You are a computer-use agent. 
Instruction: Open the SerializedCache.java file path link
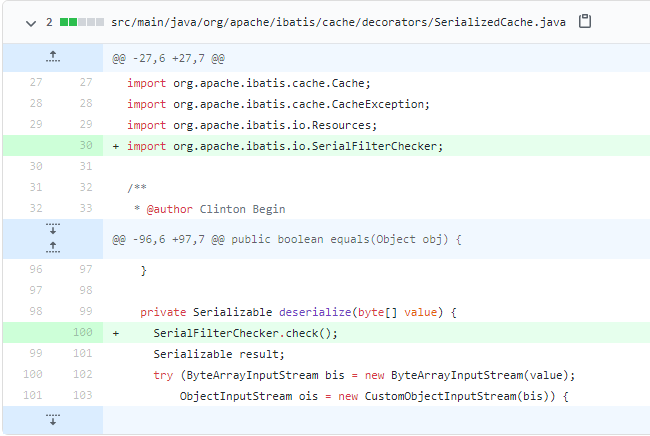[340, 21]
